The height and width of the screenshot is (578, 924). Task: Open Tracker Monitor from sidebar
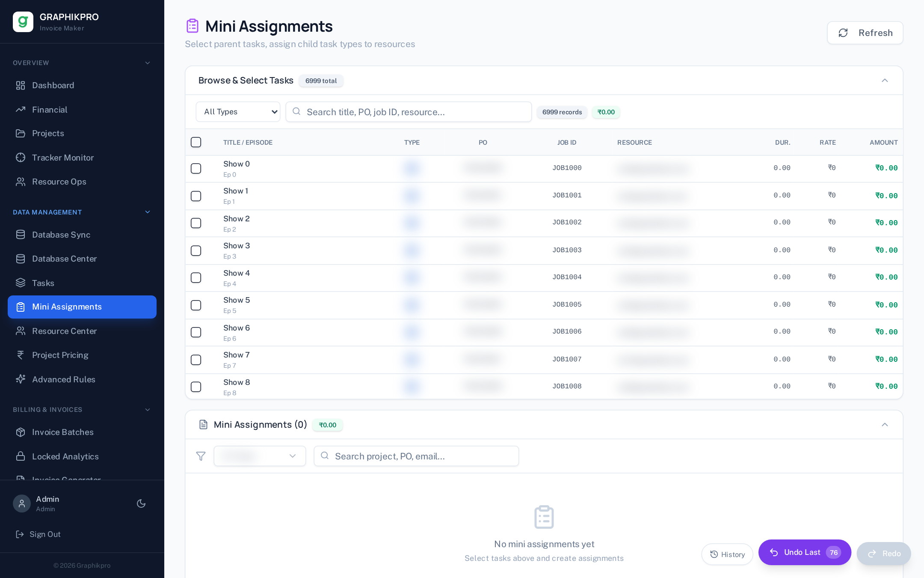82,158
